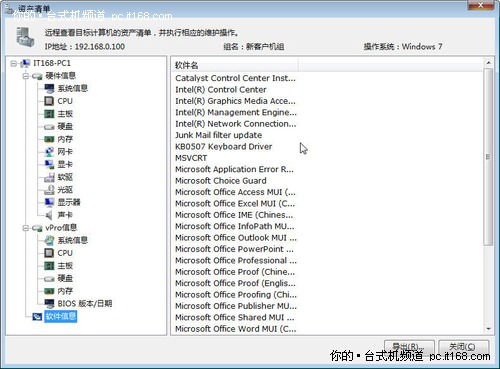Select Microsoft Office Excel MUI row
The height and width of the screenshot is (369, 500).
(235, 204)
